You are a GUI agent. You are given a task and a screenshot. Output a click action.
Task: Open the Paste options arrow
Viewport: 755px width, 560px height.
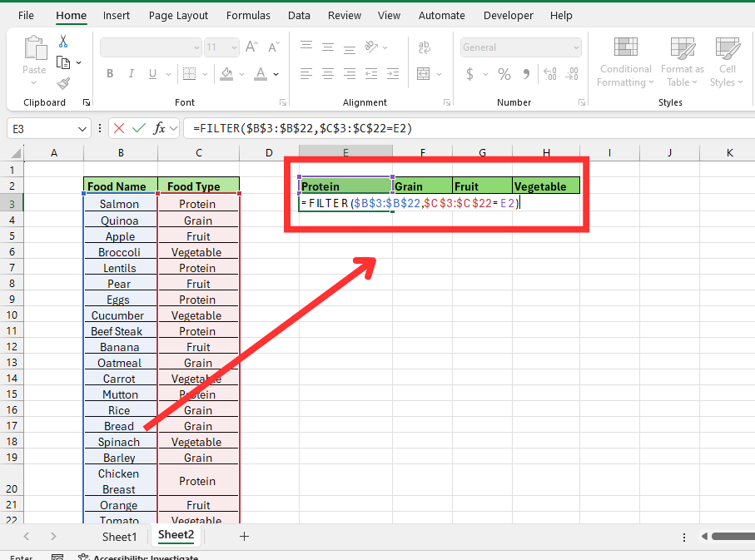[x=33, y=83]
